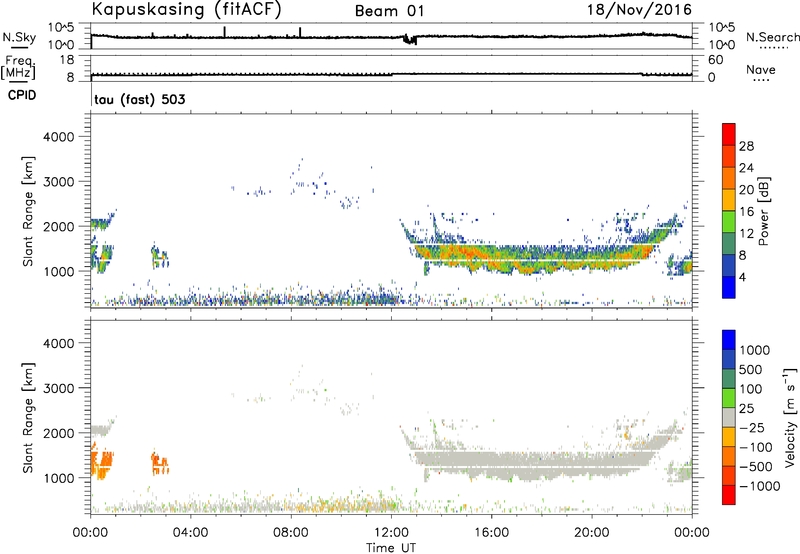Screen dimensions: 800x554
Task: Click the power colorbar value 4
Action: (x=742, y=277)
